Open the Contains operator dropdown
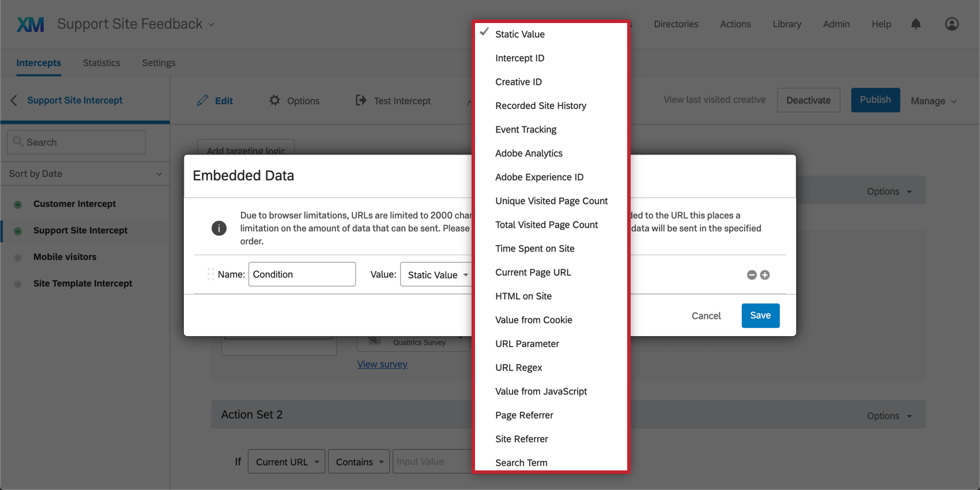This screenshot has width=980, height=490. tap(359, 462)
